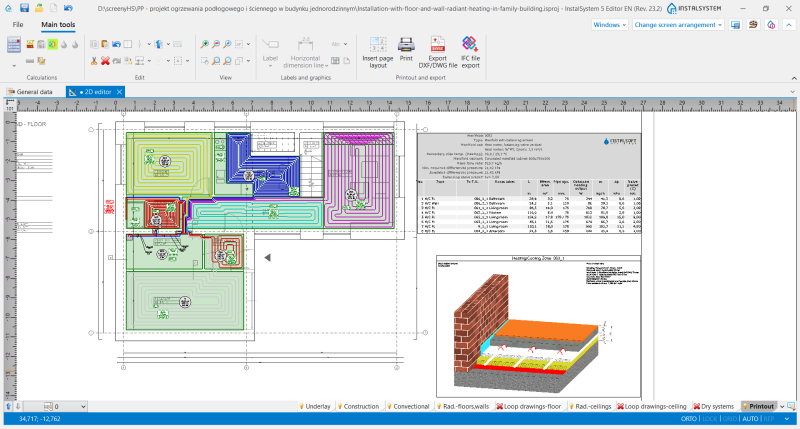Screen dimensions: 800x429
Task: Enable the Dry systems layer
Action: (713, 407)
